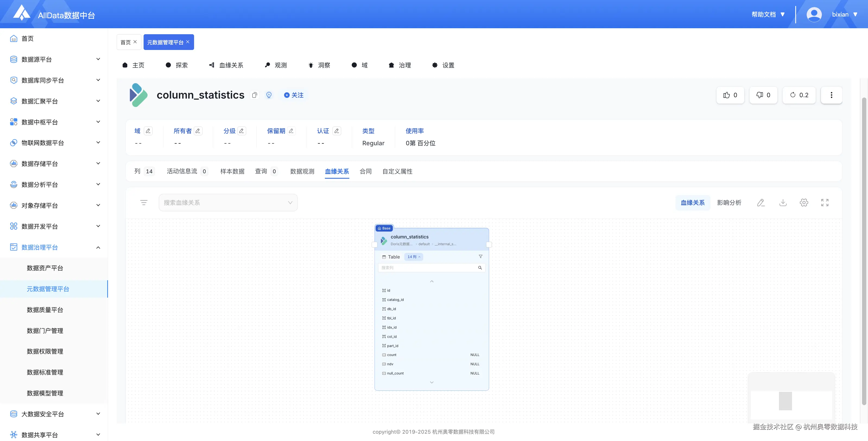Click the lineage download icon
The width and height of the screenshot is (868, 441).
(x=783, y=203)
